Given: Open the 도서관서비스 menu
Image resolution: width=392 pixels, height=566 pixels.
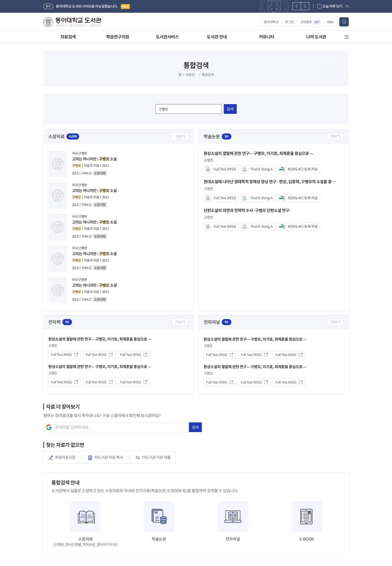Looking at the screenshot, I should (x=167, y=37).
